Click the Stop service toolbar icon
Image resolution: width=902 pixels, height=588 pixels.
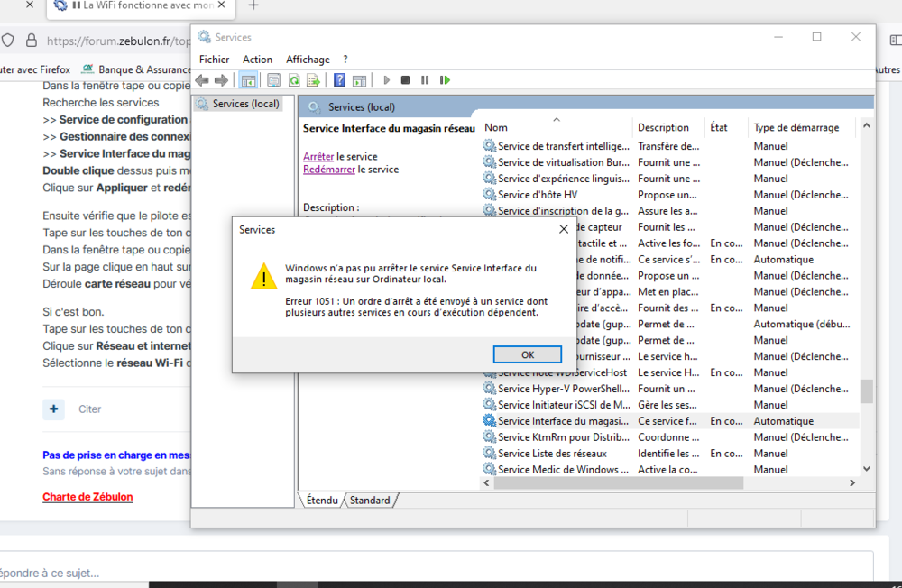(x=405, y=80)
